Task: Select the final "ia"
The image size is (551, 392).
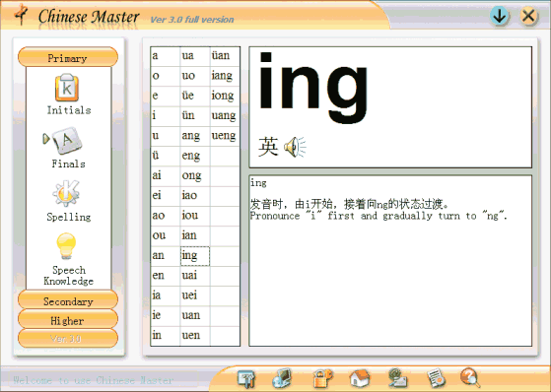Action: pyautogui.click(x=166, y=296)
